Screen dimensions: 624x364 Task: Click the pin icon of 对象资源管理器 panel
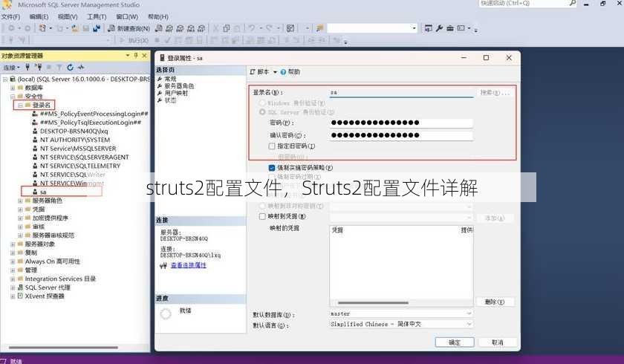point(136,55)
